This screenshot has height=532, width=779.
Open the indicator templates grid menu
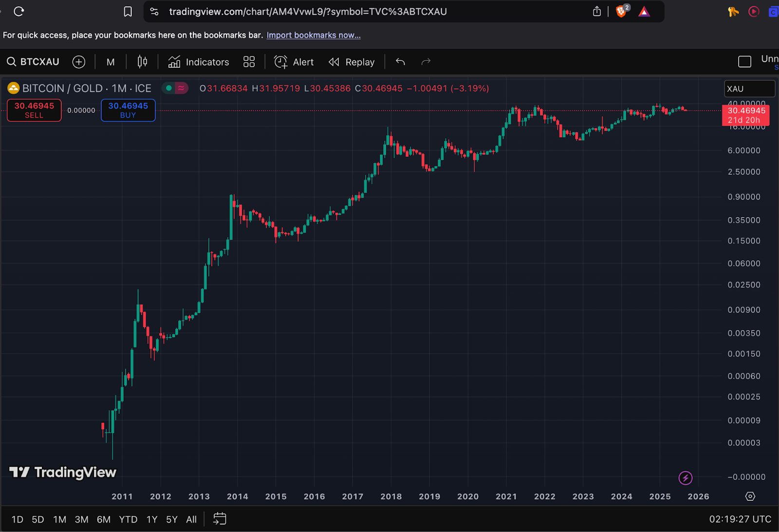(x=249, y=61)
